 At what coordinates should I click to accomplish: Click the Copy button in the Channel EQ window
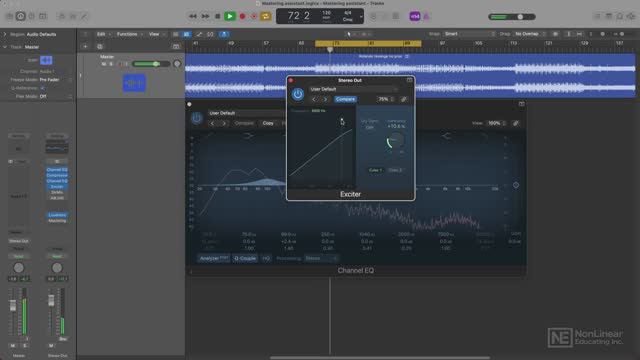pos(268,123)
